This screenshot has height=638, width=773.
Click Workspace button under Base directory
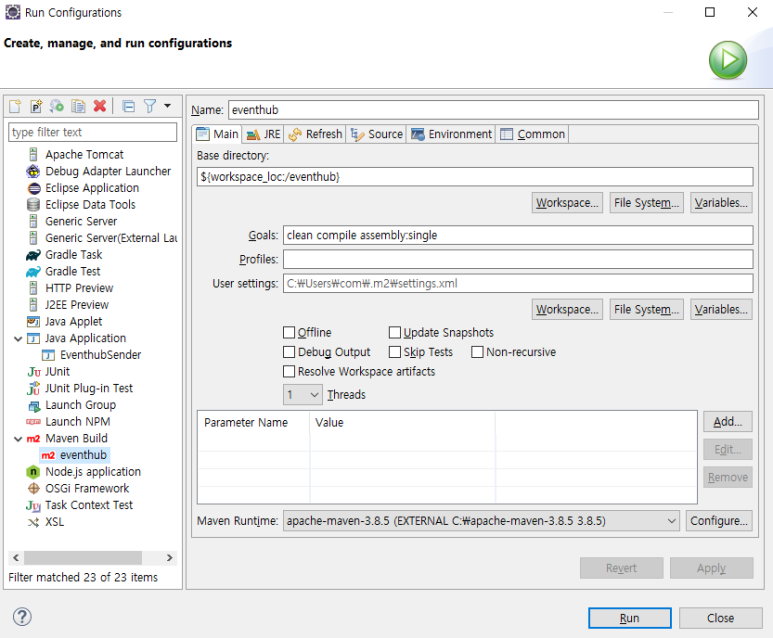point(567,203)
